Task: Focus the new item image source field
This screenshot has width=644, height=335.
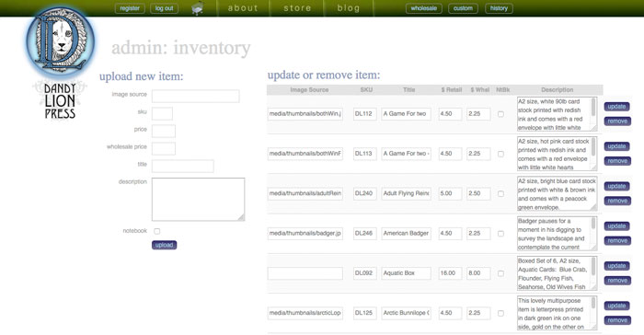Action: click(195, 97)
